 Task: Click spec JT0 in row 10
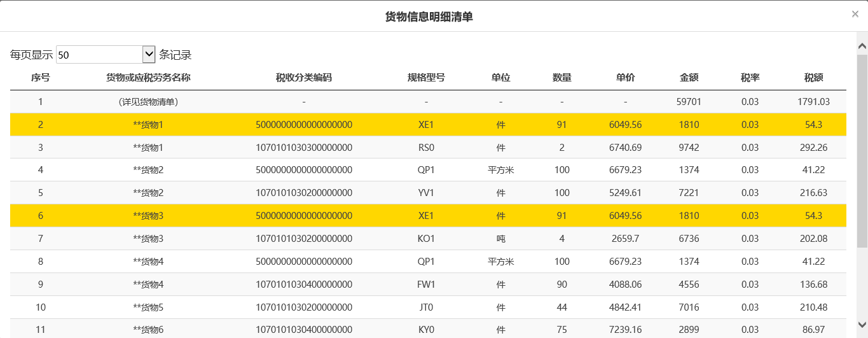426,307
